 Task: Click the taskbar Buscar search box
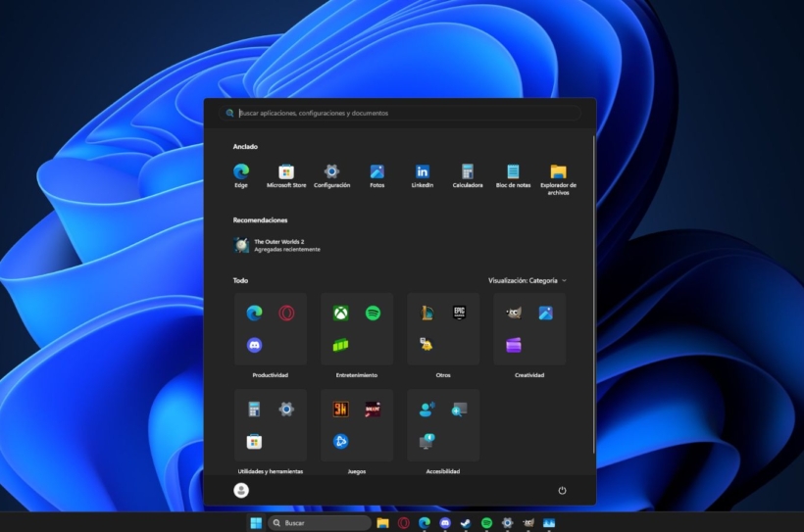[320, 523]
